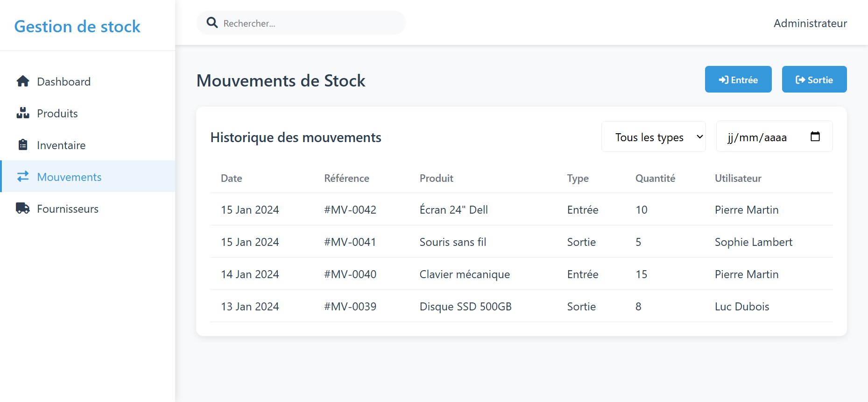Click the magnifying glass search icon
Screen dimensions: 868x402
tap(212, 23)
